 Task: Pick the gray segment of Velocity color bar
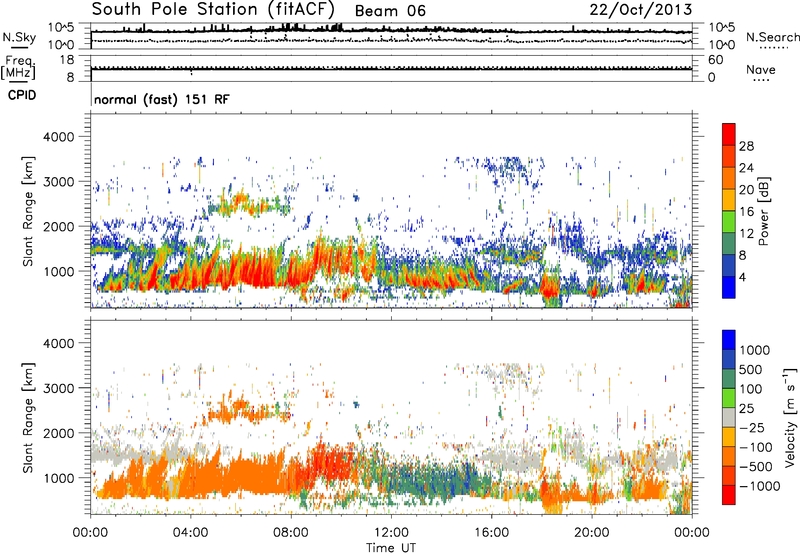(x=729, y=418)
